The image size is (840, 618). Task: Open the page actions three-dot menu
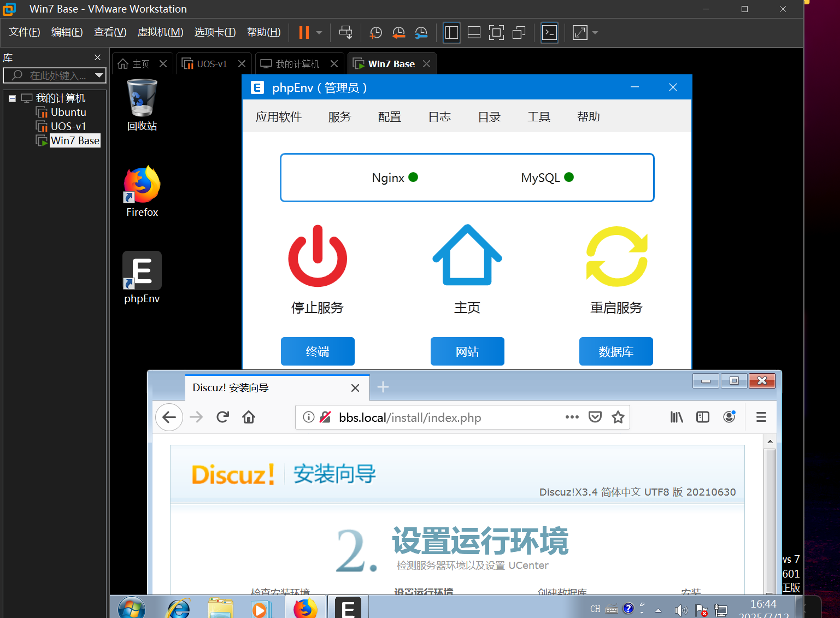coord(572,417)
